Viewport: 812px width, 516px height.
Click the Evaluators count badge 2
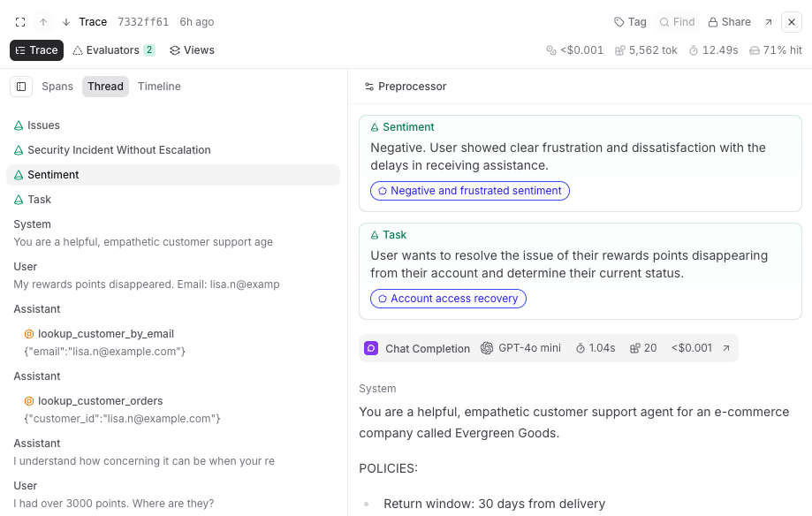click(149, 50)
